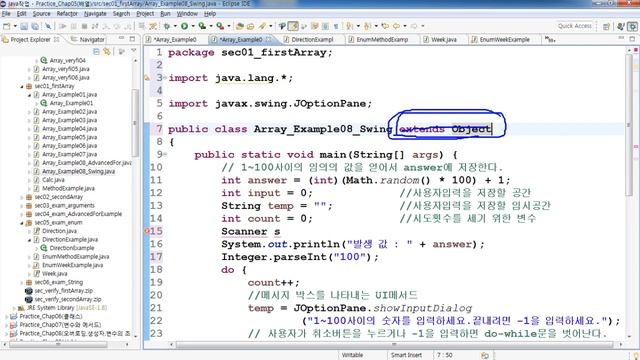Screen dimensions: 640x360
Task: Collapse the sec05_exam_enum package
Action: [x=22, y=223]
